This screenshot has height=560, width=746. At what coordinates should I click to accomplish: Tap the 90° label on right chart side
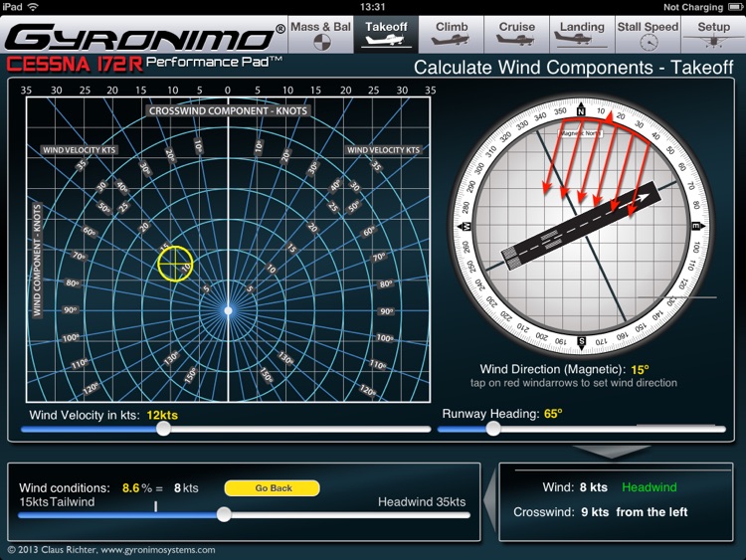coord(386,311)
